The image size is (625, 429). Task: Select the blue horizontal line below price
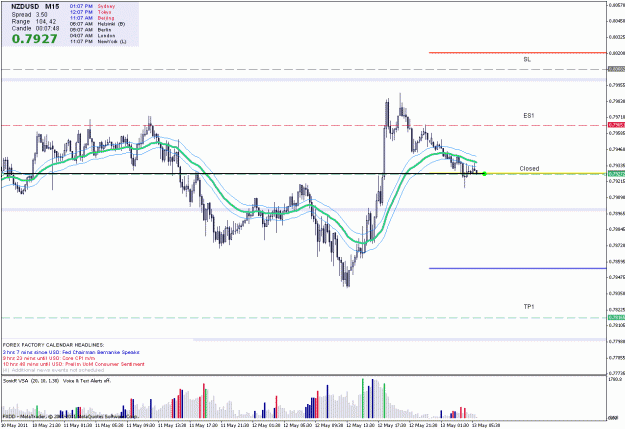tap(517, 268)
